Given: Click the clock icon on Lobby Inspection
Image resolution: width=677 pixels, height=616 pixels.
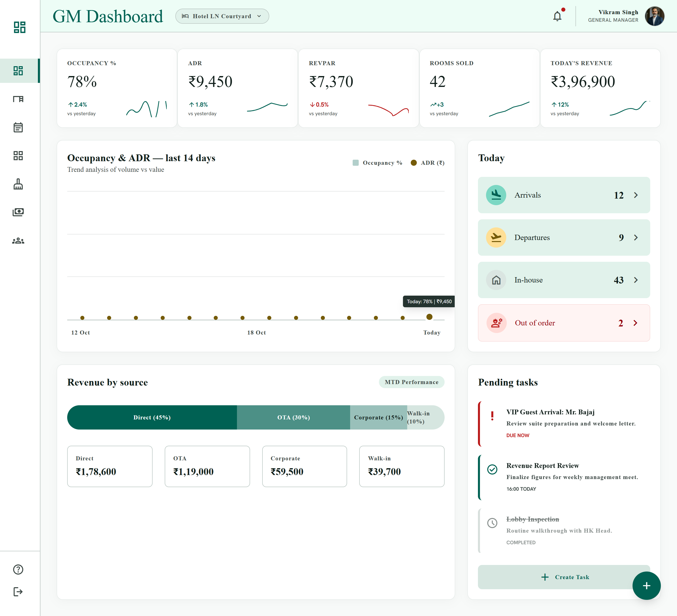Looking at the screenshot, I should pos(492,523).
